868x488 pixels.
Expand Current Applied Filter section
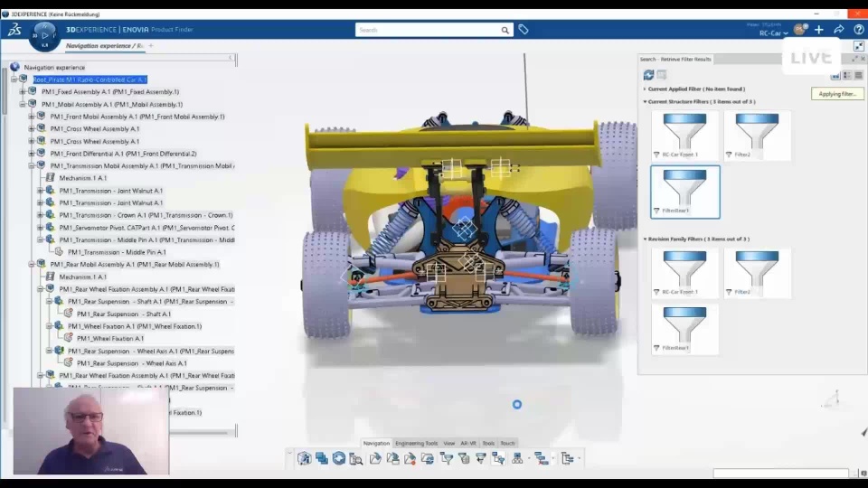pos(645,89)
